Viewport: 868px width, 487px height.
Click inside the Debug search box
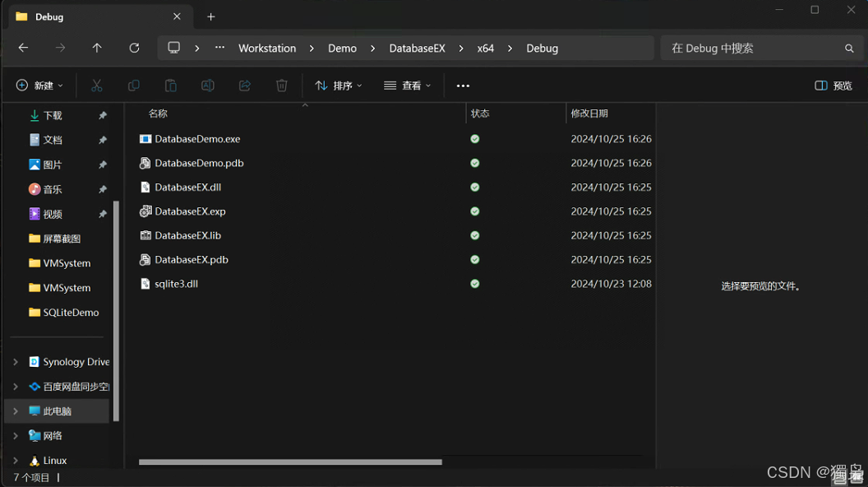756,48
